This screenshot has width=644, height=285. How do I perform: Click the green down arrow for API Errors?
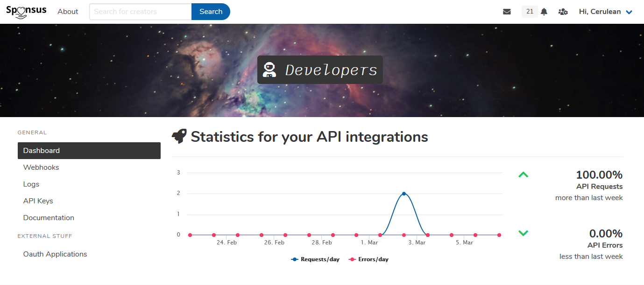click(523, 233)
